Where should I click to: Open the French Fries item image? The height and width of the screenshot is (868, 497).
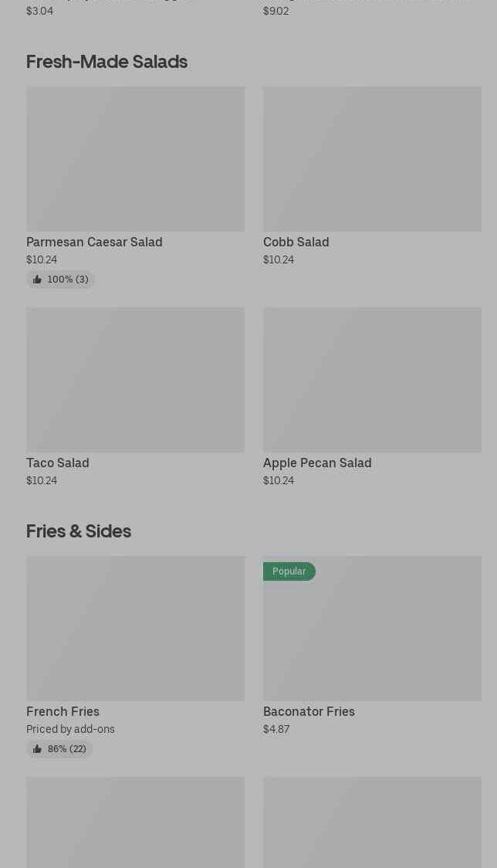point(135,629)
